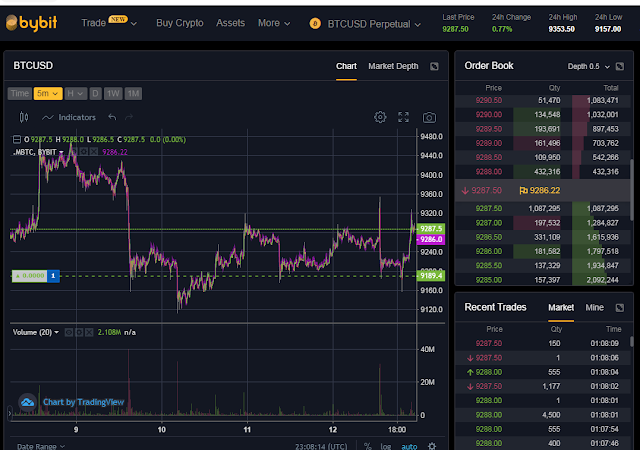This screenshot has width=640, height=450.
Task: Open chart settings gear icon
Action: [x=380, y=117]
